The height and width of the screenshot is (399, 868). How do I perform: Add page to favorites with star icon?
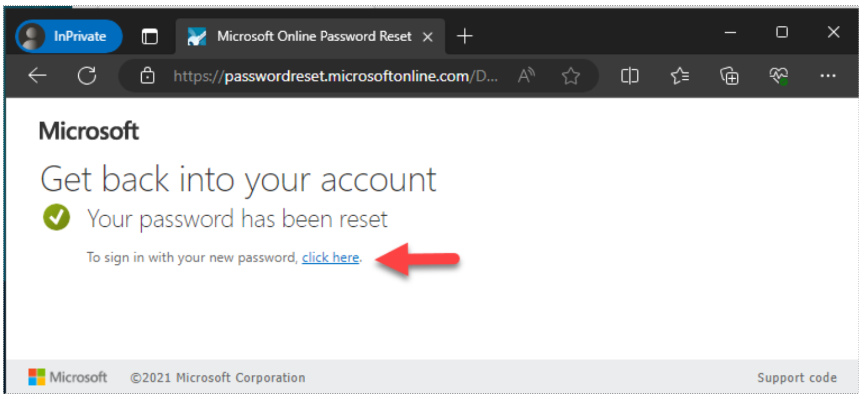click(x=570, y=76)
